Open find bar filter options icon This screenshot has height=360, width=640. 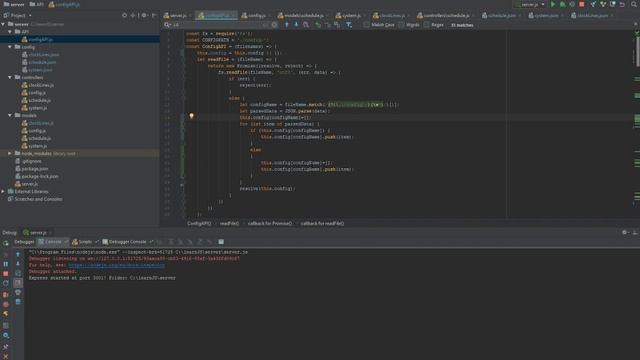[349, 25]
